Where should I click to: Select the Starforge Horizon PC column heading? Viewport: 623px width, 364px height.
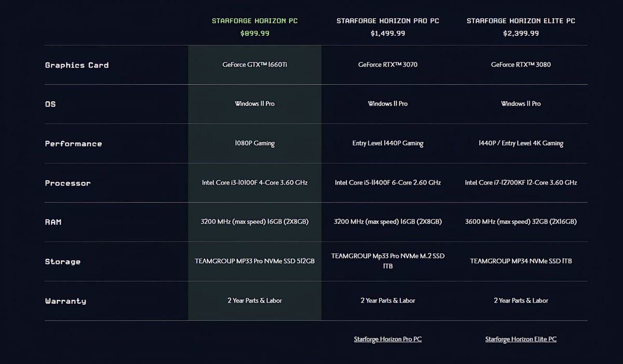click(x=254, y=21)
